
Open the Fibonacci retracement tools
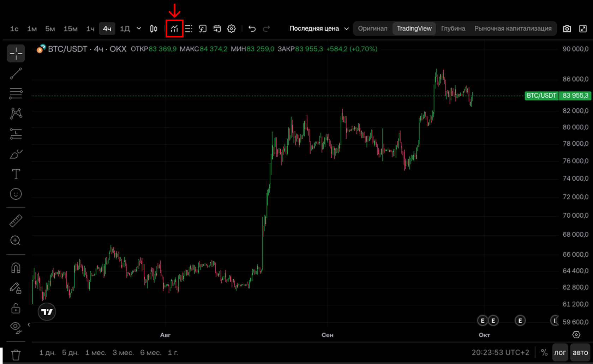16,93
